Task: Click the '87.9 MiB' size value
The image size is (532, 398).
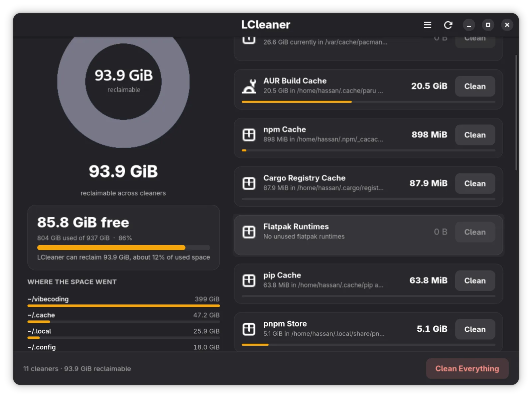Action: pos(428,183)
